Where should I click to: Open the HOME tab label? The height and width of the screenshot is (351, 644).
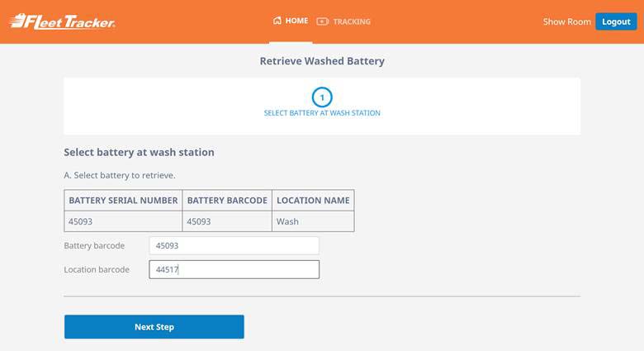point(296,21)
